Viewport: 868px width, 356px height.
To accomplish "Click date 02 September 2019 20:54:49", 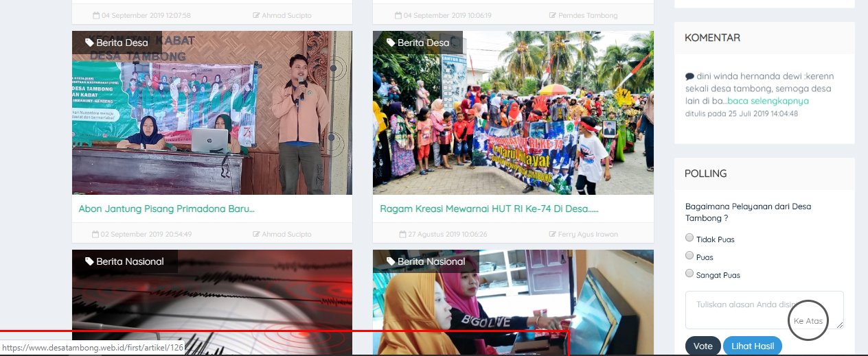I will click(142, 234).
